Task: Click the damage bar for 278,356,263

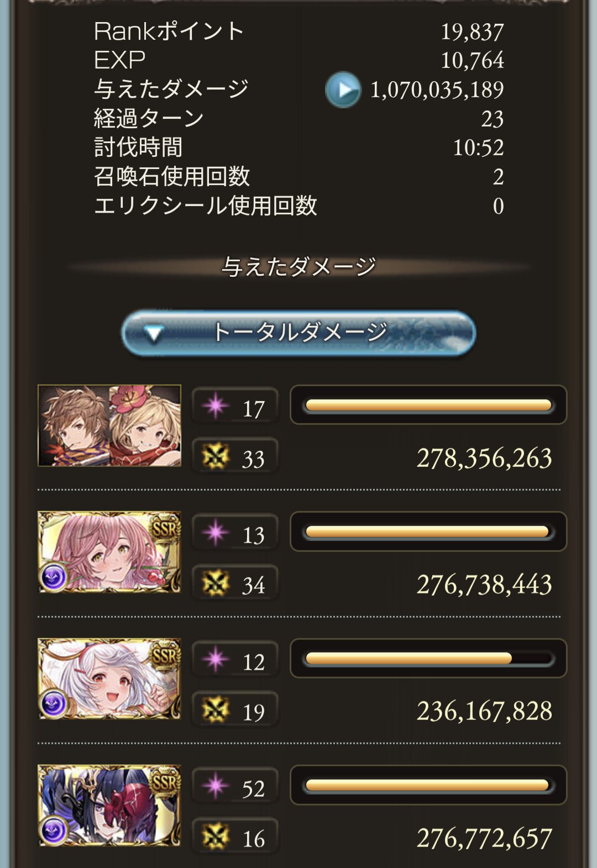Action: tap(428, 405)
